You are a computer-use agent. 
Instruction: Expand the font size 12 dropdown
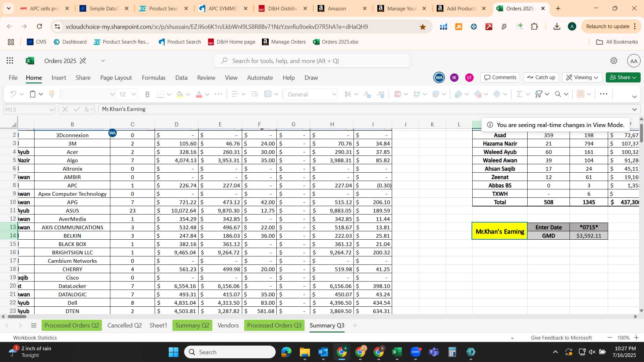click(x=133, y=95)
